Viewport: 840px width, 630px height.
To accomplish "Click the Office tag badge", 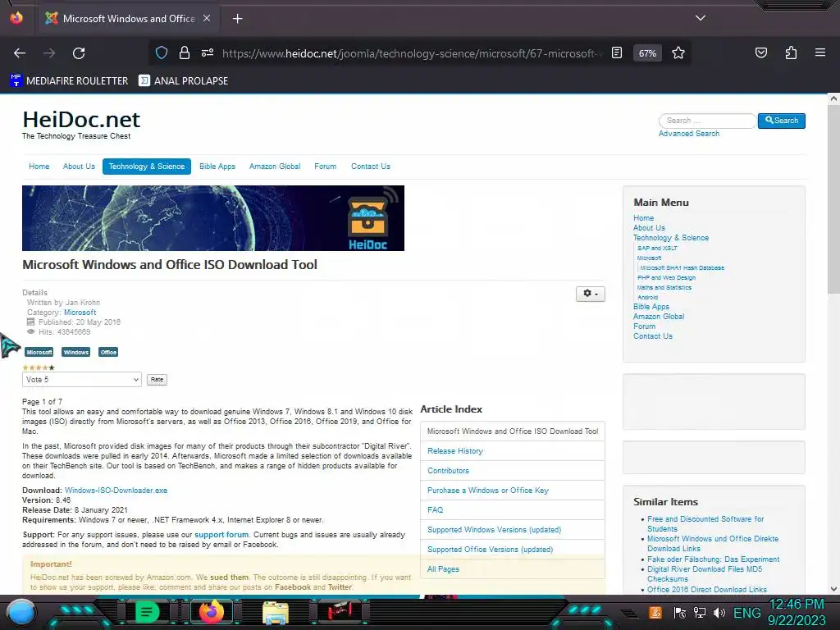I will [x=108, y=352].
